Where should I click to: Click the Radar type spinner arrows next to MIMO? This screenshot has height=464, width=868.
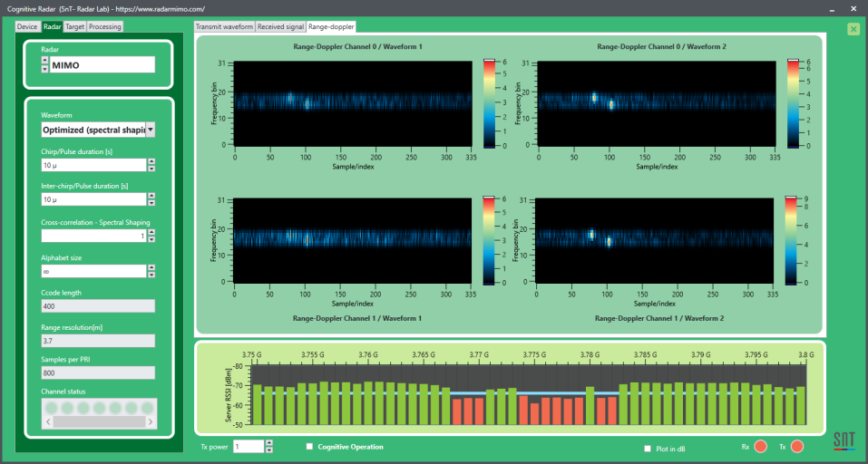click(x=45, y=64)
